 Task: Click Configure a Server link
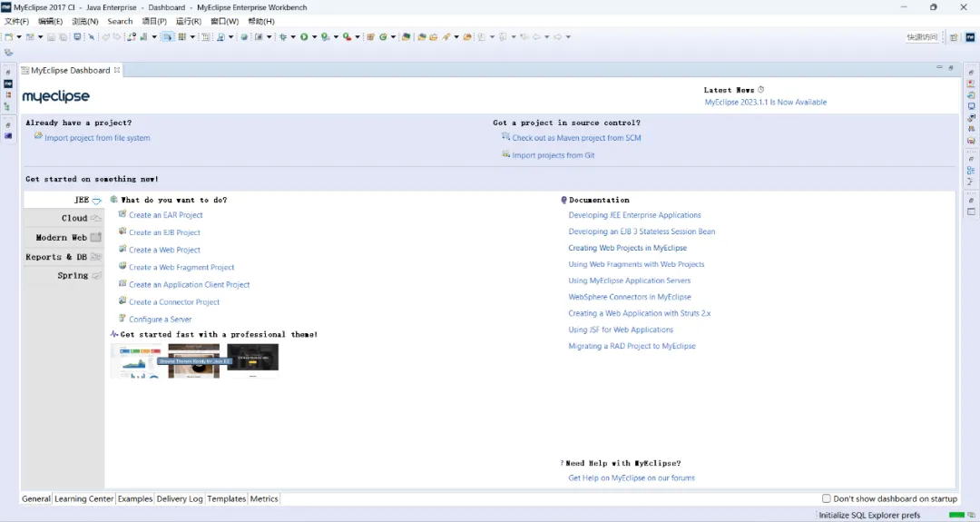(x=160, y=319)
